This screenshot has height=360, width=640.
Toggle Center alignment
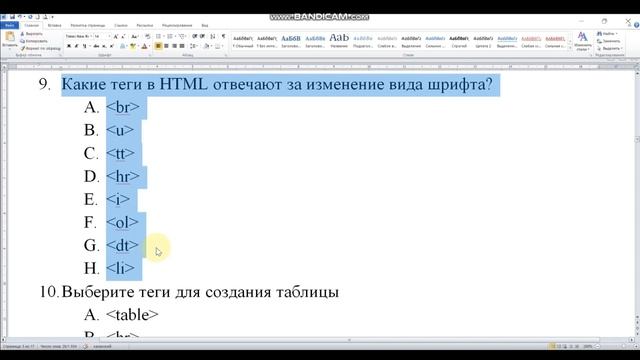click(x=166, y=46)
